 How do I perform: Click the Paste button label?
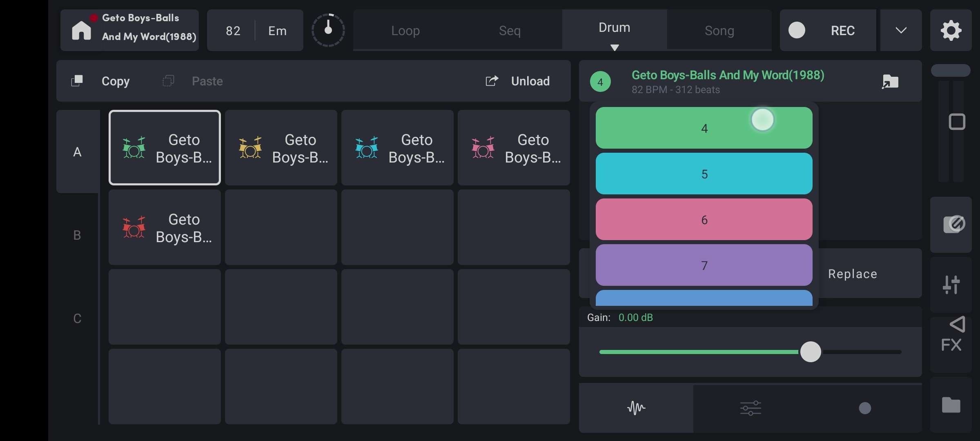coord(207,81)
